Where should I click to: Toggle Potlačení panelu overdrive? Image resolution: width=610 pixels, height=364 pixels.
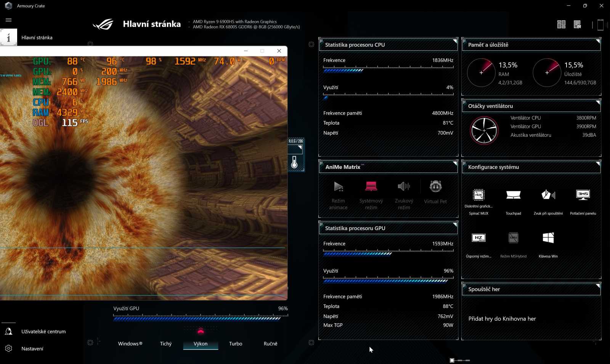click(x=583, y=202)
